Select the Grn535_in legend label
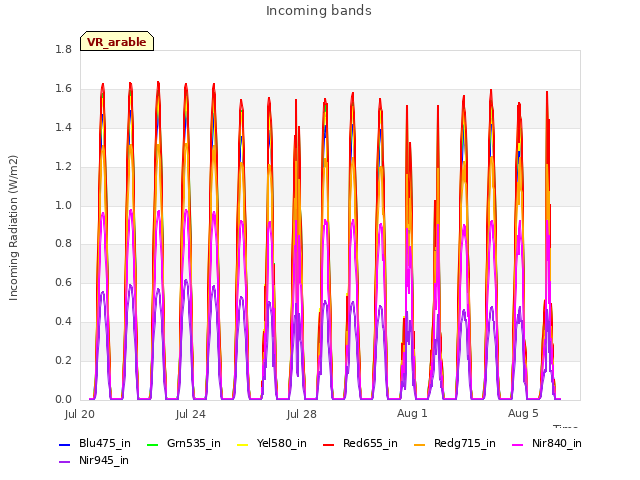Viewport: 640px width, 480px height. pos(194,444)
